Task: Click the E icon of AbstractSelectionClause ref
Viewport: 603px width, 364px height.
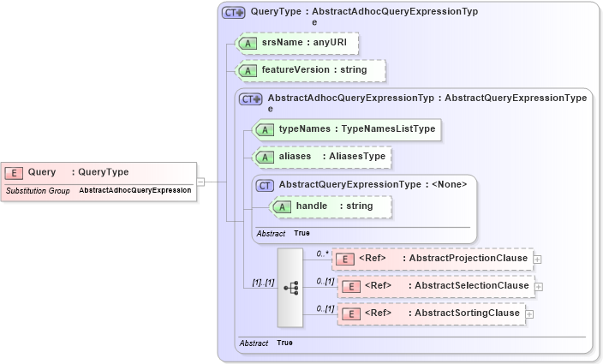Action: point(350,287)
